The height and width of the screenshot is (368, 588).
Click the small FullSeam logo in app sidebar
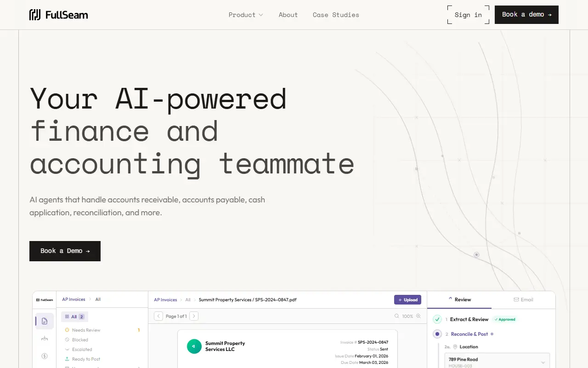(45, 299)
